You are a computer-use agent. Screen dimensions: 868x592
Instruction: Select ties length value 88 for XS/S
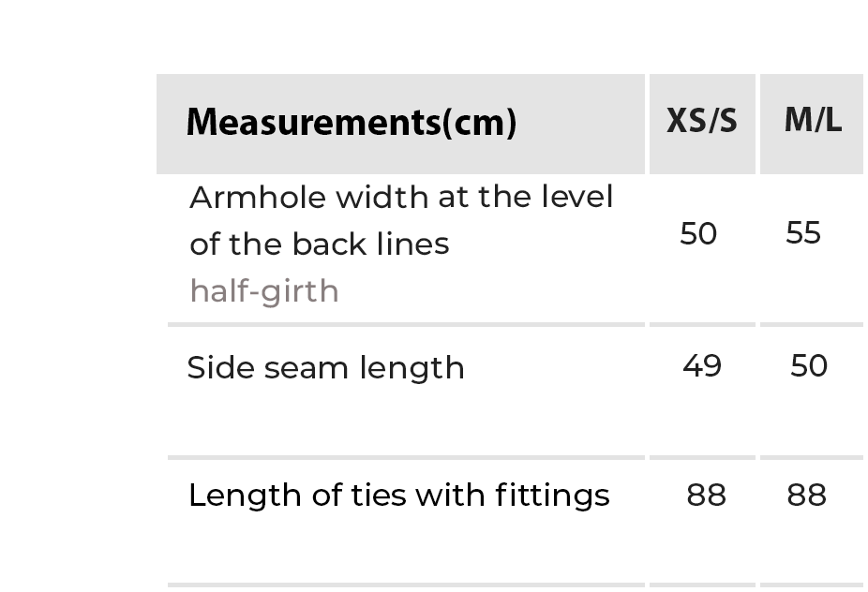pyautogui.click(x=706, y=495)
